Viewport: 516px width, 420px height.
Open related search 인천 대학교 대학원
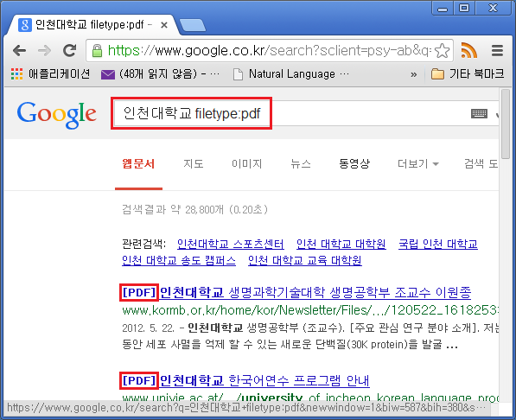point(341,244)
